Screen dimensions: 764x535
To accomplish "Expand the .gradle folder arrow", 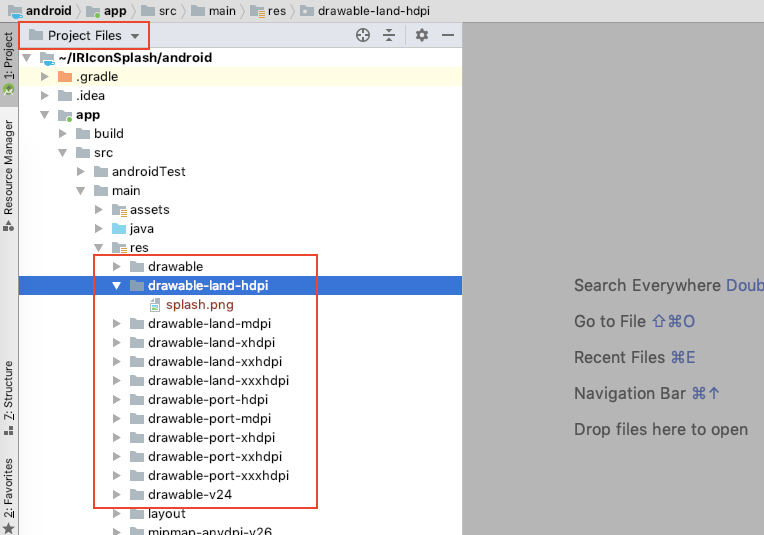I will (45, 76).
